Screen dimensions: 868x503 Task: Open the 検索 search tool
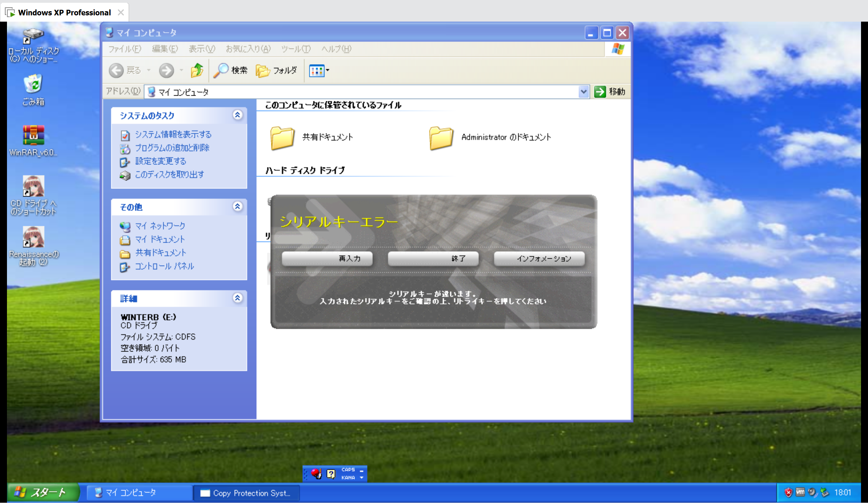tap(231, 71)
